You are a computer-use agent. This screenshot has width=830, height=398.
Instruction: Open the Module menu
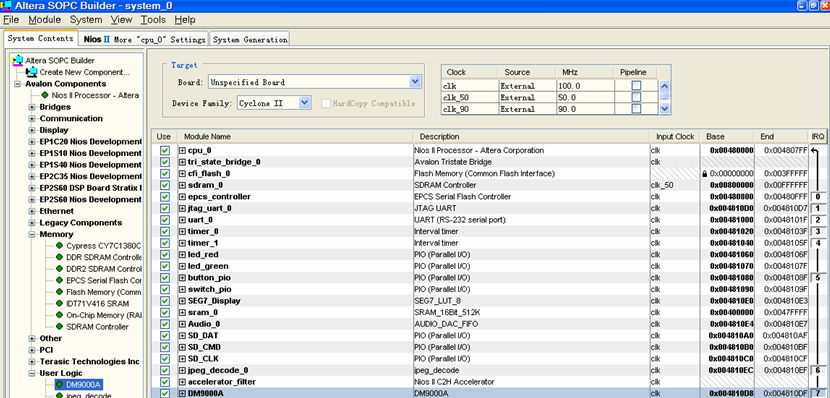pyautogui.click(x=44, y=20)
